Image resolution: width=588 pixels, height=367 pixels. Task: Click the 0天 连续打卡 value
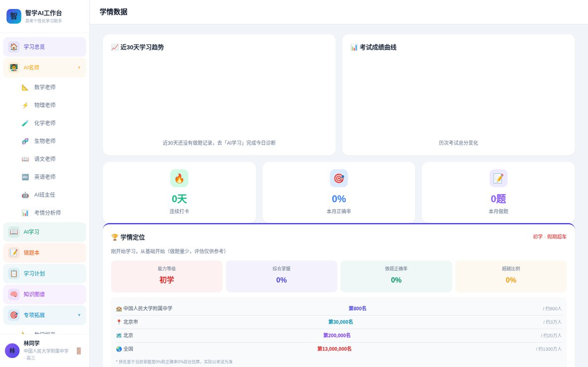179,199
